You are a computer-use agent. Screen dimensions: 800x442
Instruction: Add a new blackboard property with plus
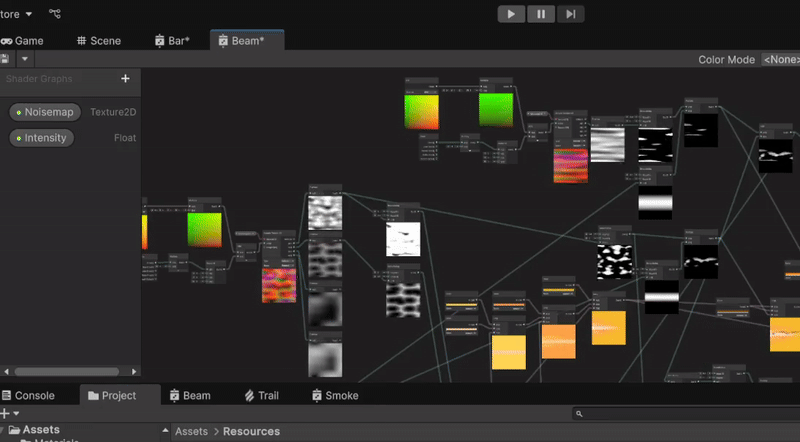click(126, 79)
